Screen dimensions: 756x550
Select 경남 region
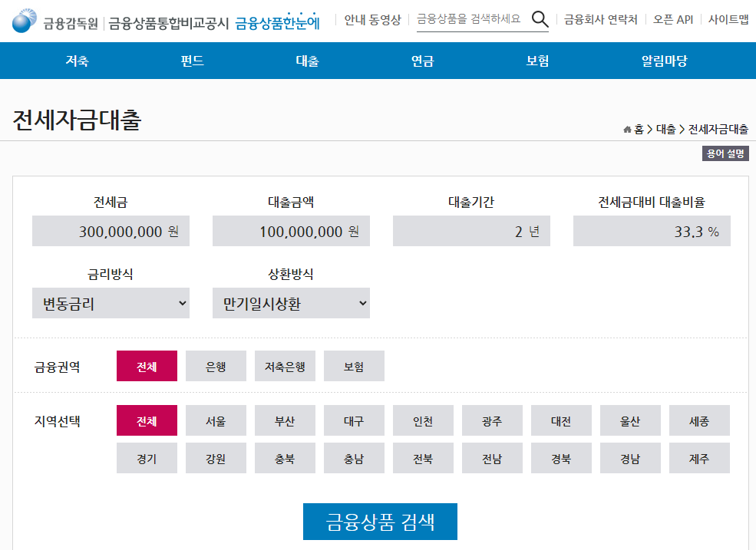coord(630,458)
